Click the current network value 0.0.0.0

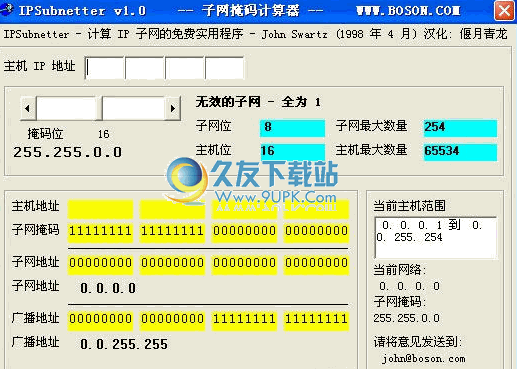coord(409,286)
